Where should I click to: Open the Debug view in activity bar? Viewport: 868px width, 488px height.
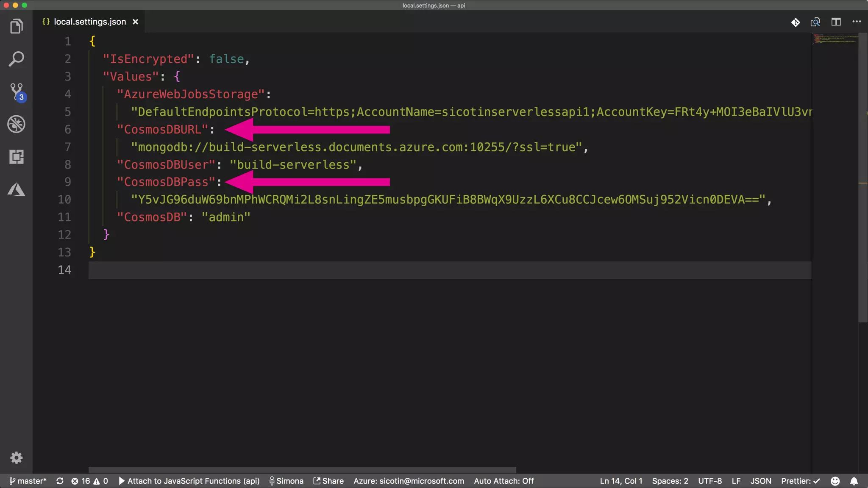pyautogui.click(x=16, y=124)
